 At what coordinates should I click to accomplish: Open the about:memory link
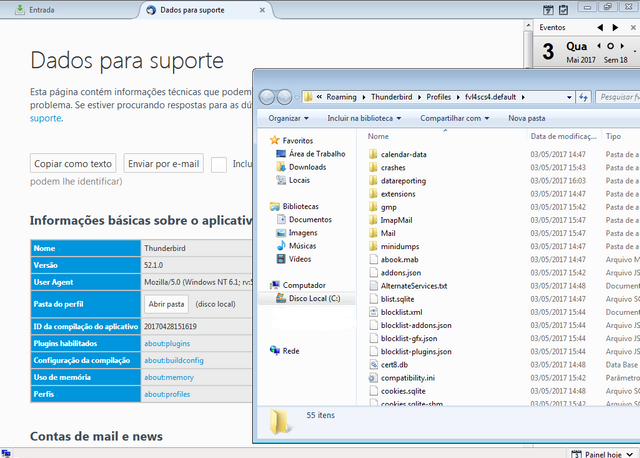(x=169, y=377)
